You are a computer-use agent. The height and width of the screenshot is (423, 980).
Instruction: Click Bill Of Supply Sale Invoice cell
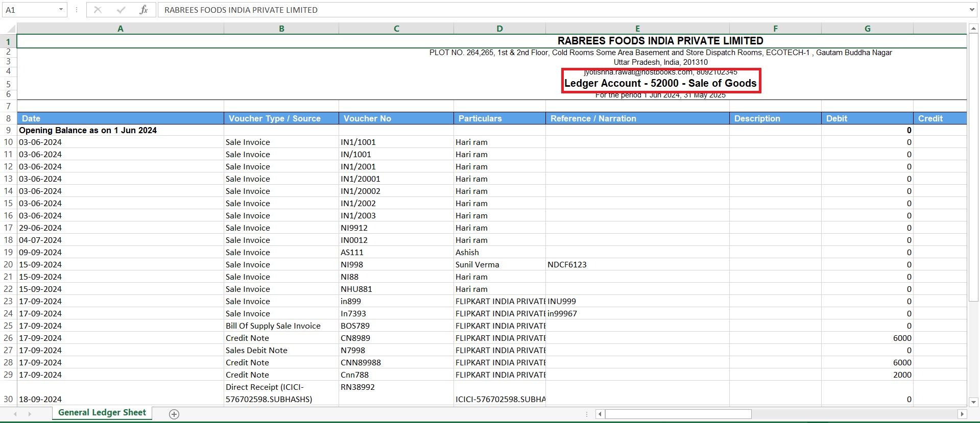281,326
